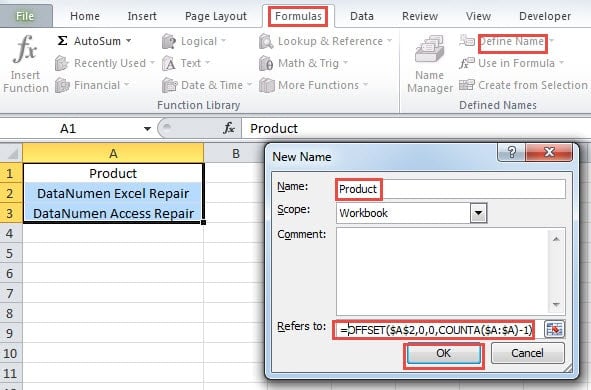Click the Select All corner of the sheet
591x390 pixels.
pyautogui.click(x=11, y=153)
